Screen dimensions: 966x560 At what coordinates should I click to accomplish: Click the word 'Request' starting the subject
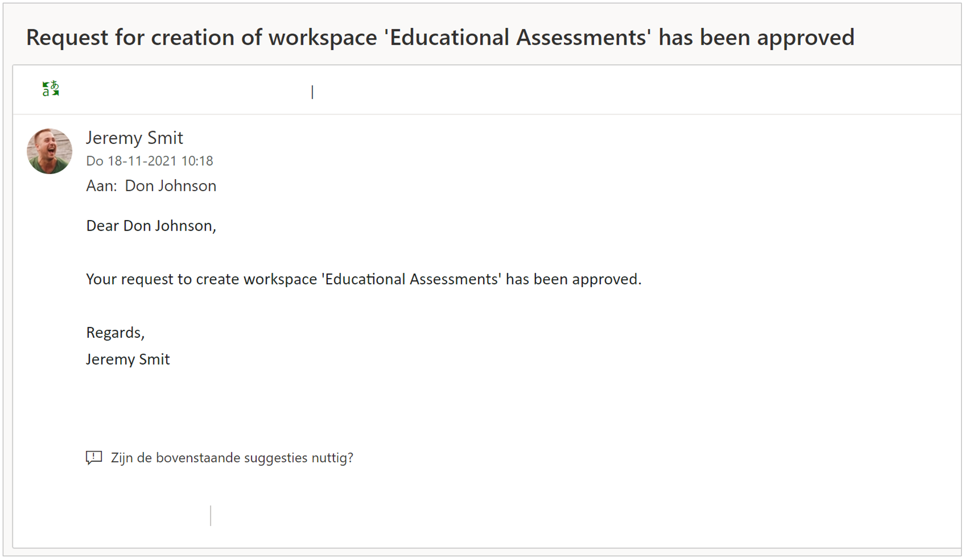point(67,37)
